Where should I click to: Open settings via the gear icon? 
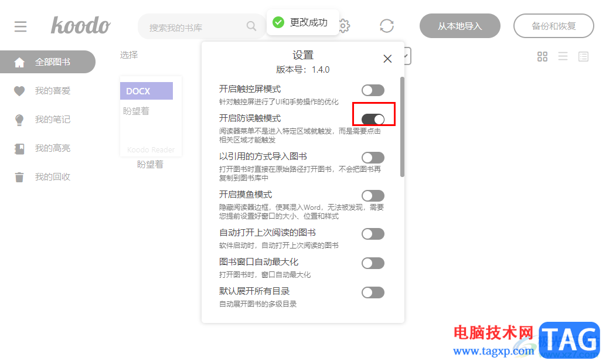pyautogui.click(x=345, y=26)
